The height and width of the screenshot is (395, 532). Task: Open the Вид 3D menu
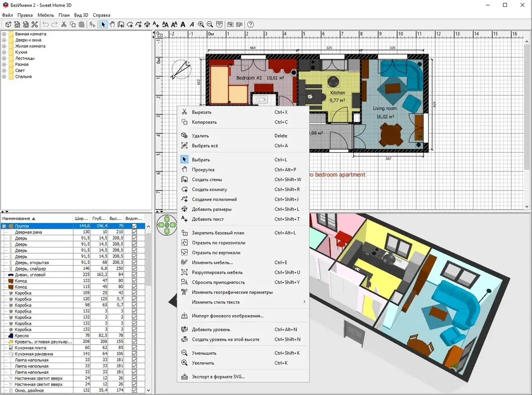pos(81,15)
